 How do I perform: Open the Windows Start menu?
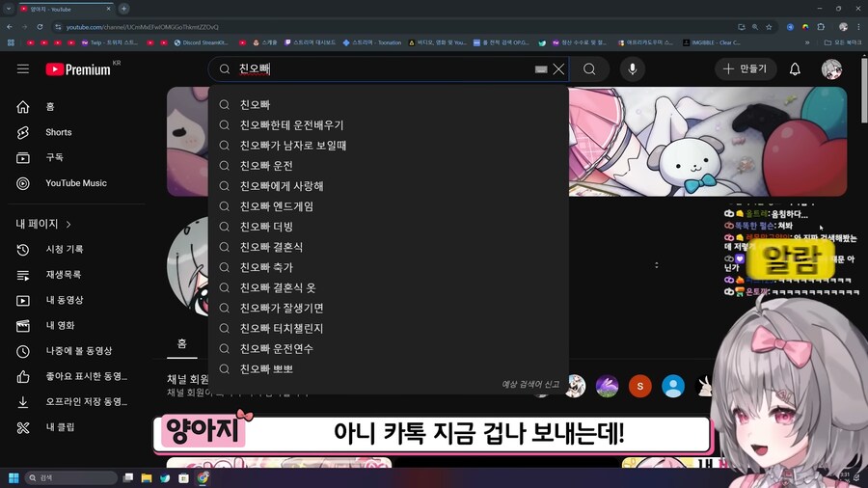click(x=14, y=478)
